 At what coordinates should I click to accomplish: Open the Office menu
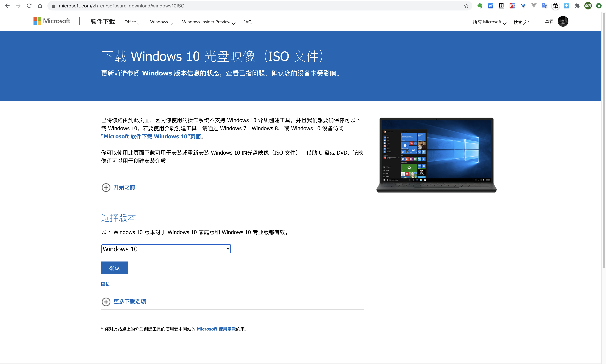(132, 22)
